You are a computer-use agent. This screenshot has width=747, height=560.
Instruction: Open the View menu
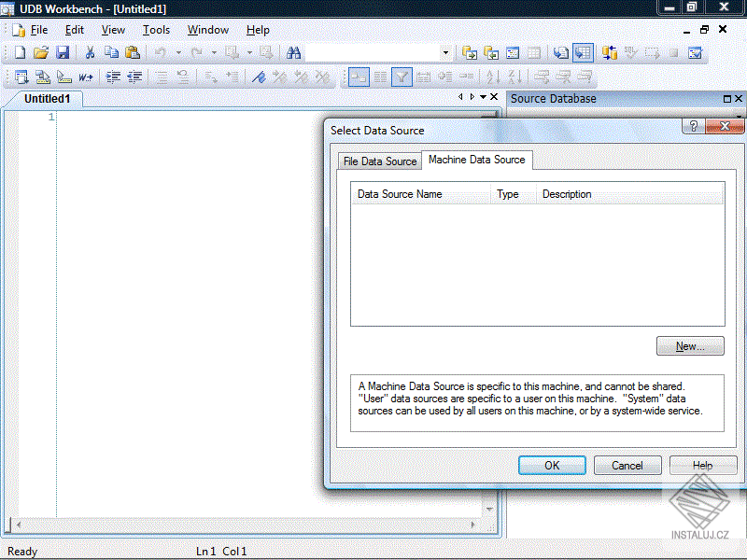point(113,30)
